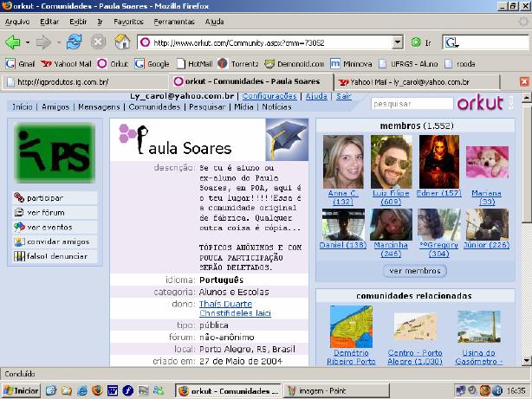Go to the browser home page icon
This screenshot has width=532, height=399.
point(122,42)
